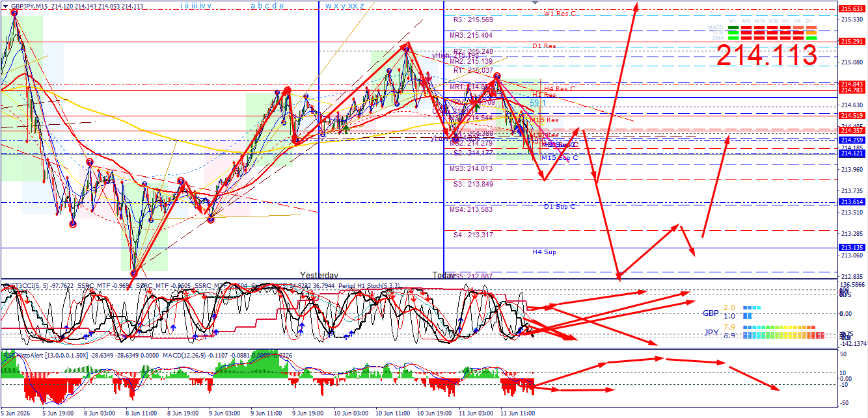Click the dark green MACD cell under M1
The height and width of the screenshot is (418, 868).
point(733,27)
